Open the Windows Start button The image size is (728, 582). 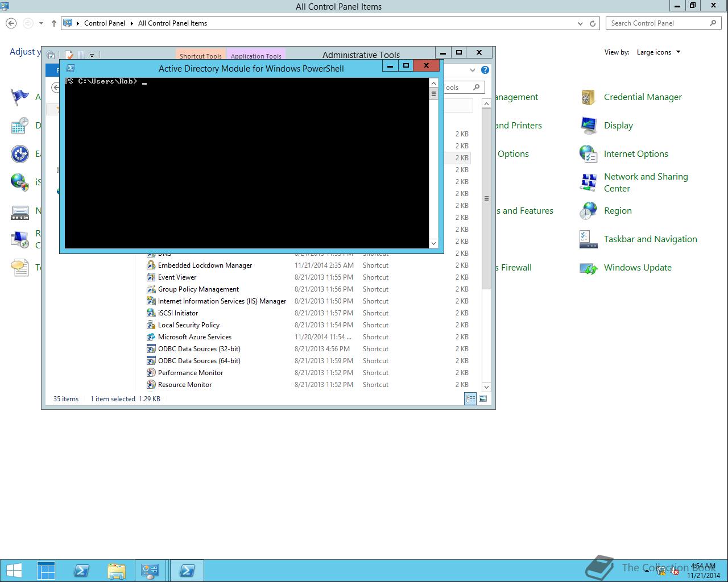point(14,571)
